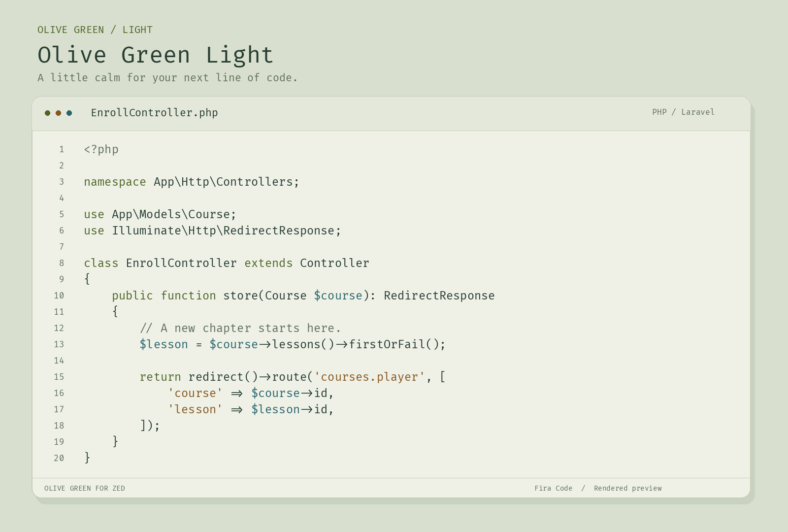Click the $lesson variable on line 13
The width and height of the screenshot is (788, 532).
click(x=164, y=344)
